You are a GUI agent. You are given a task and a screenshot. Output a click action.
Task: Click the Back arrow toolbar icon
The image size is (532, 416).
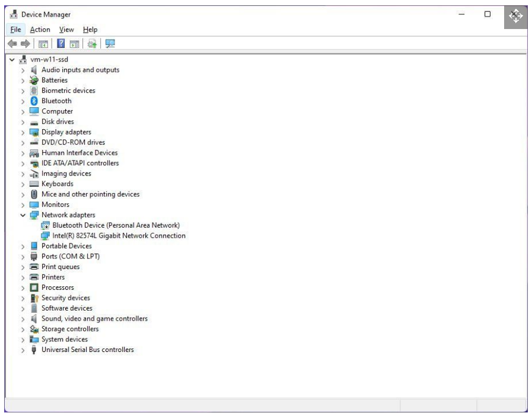12,43
